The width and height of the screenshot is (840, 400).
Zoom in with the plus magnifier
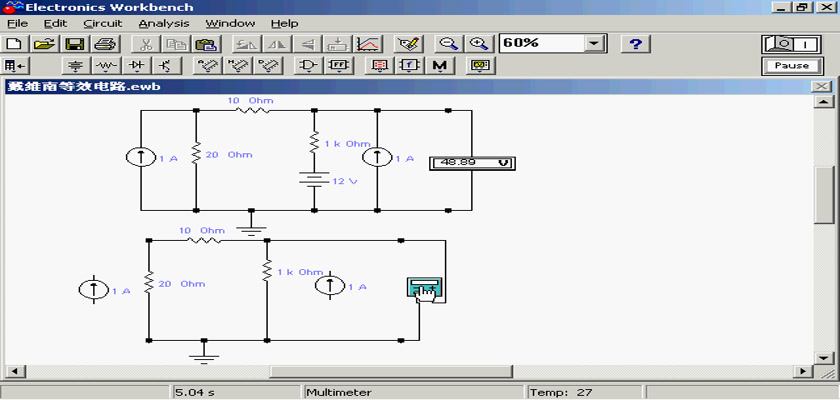(478, 44)
